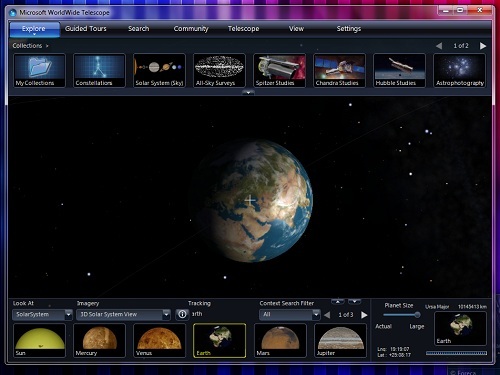Open the Context Search Filter All dropdown
This screenshot has height=375, width=500.
(289, 314)
